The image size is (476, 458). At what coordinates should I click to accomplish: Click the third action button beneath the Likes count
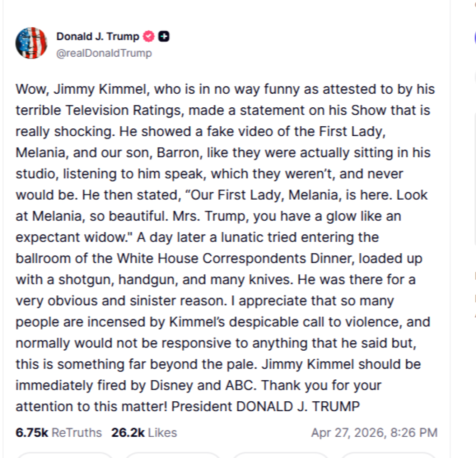280,456
